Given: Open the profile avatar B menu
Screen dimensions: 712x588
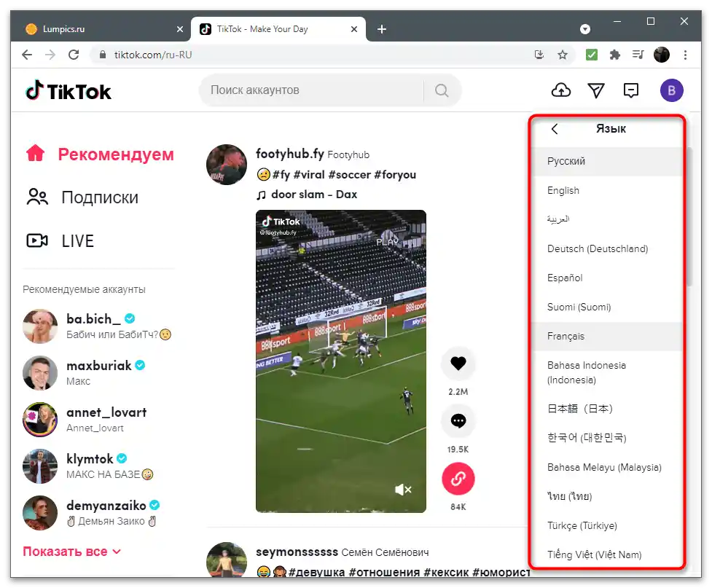Looking at the screenshot, I should 671,90.
